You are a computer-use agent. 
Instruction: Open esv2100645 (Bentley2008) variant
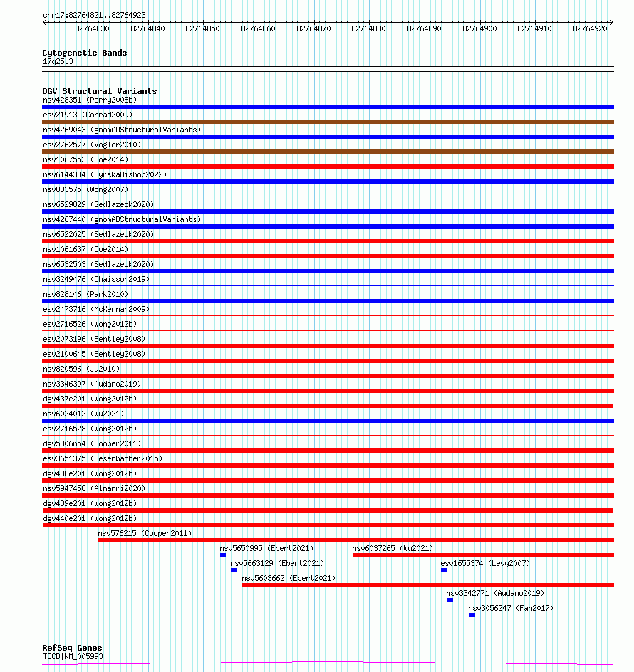pos(94,354)
